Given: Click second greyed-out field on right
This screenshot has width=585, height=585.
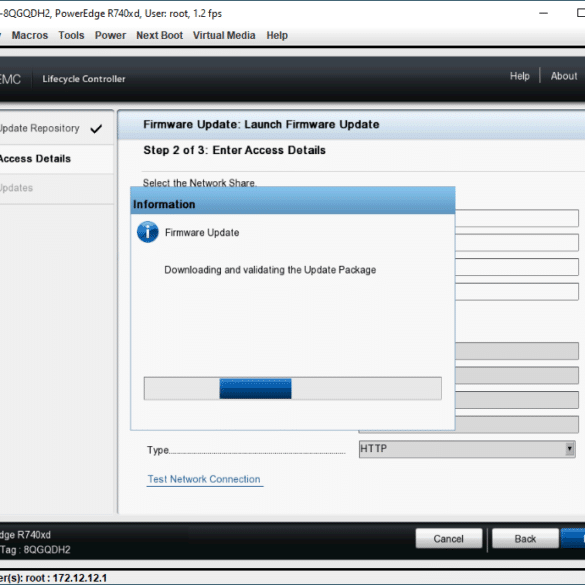Looking at the screenshot, I should (x=517, y=375).
